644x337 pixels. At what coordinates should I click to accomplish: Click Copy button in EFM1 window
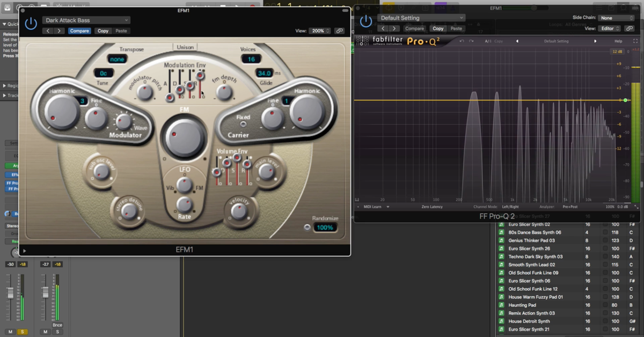click(103, 31)
